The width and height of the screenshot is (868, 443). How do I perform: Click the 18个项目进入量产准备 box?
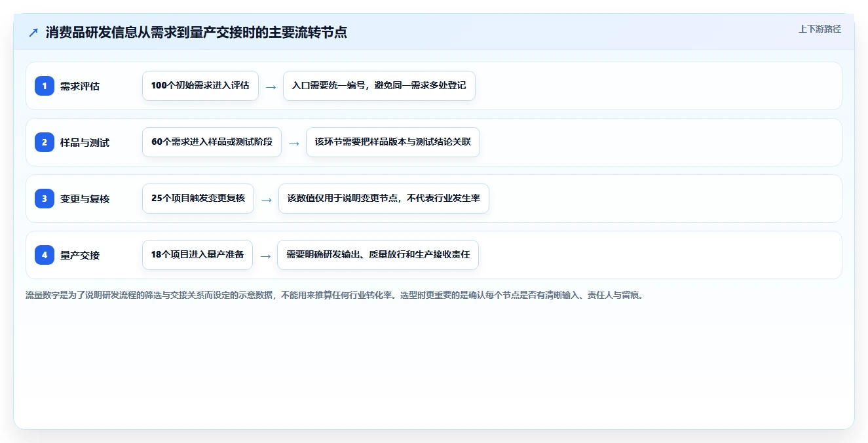(197, 255)
